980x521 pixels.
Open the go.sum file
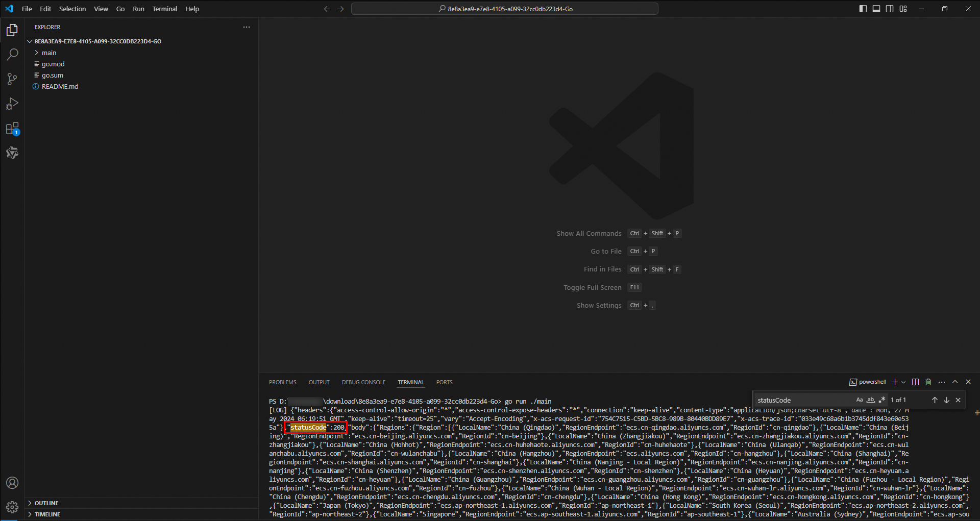coord(53,76)
